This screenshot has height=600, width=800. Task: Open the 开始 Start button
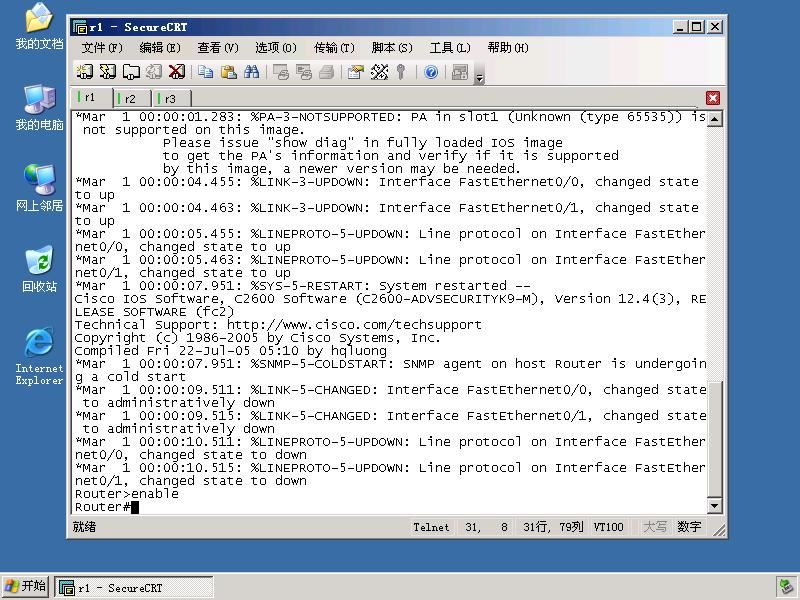25,586
